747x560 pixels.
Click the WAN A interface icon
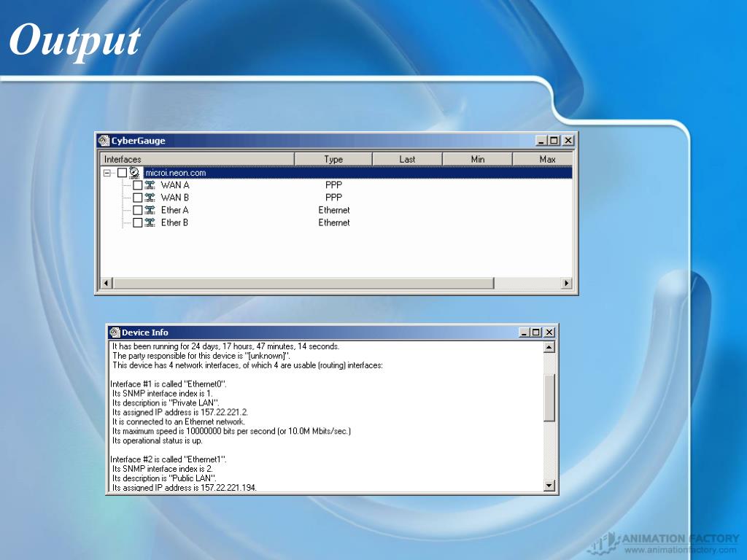150,185
